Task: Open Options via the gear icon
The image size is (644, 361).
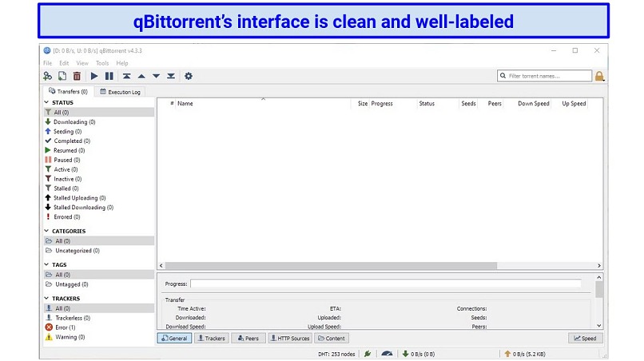Action: point(188,76)
